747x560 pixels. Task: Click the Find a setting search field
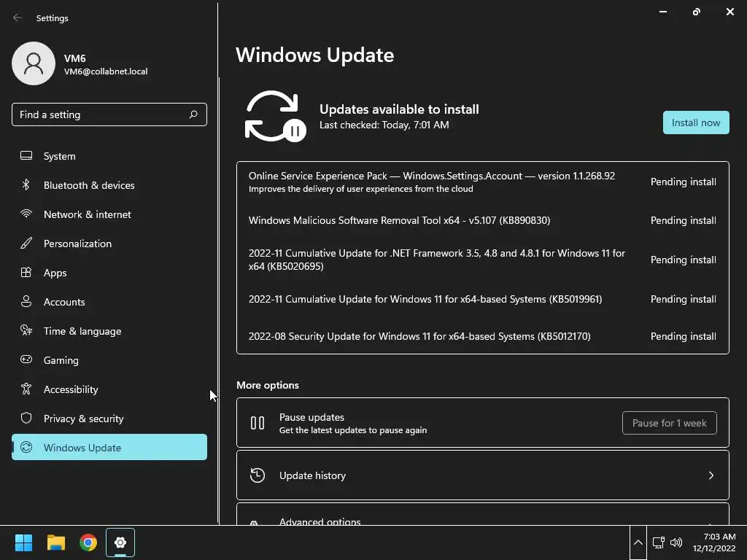pyautogui.click(x=109, y=114)
